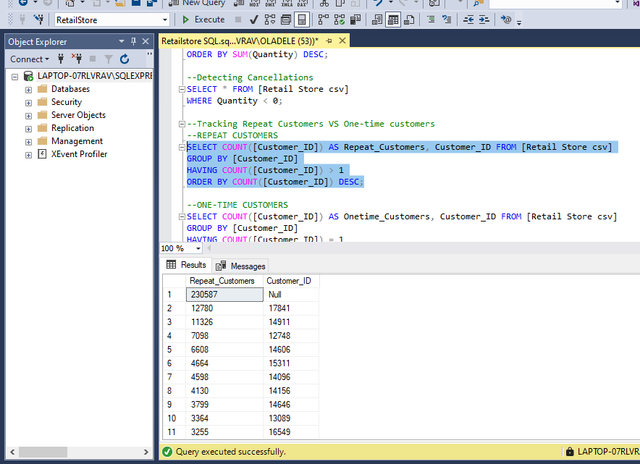Click Object Explorer scrollbar right arrow

click(146, 452)
